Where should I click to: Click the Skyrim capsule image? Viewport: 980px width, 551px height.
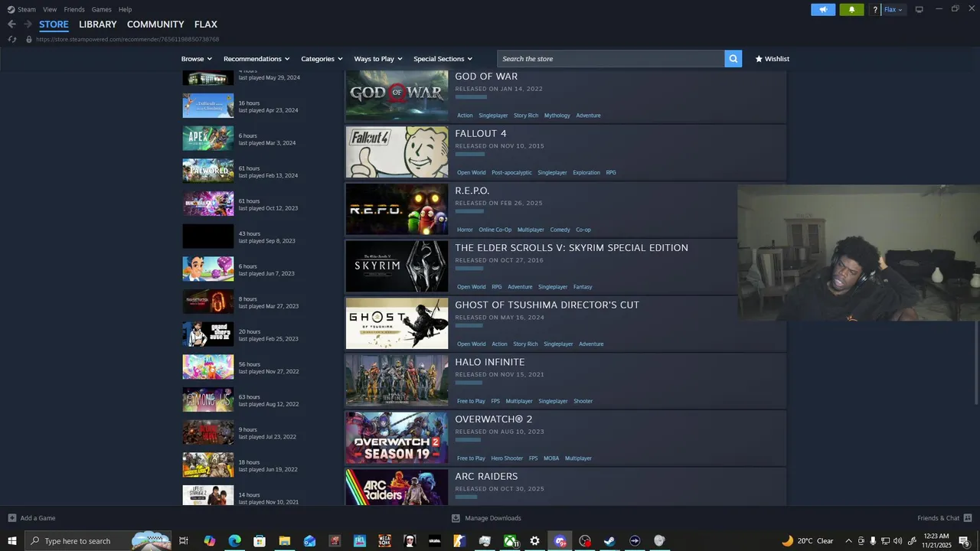pos(397,266)
